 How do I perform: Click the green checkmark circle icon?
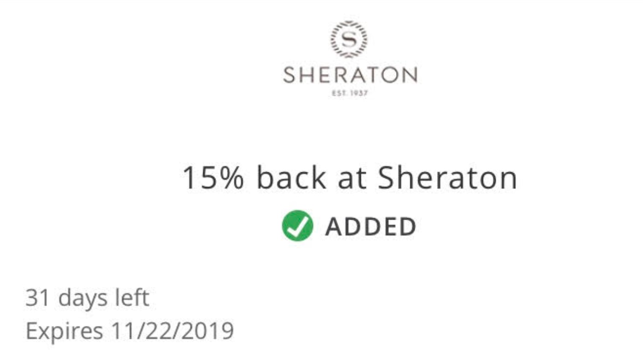[298, 226]
